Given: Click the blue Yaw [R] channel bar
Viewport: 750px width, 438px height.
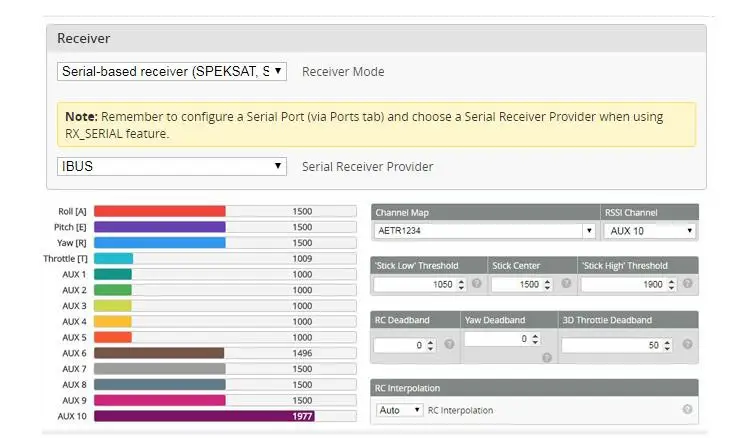Looking at the screenshot, I should coord(160,243).
